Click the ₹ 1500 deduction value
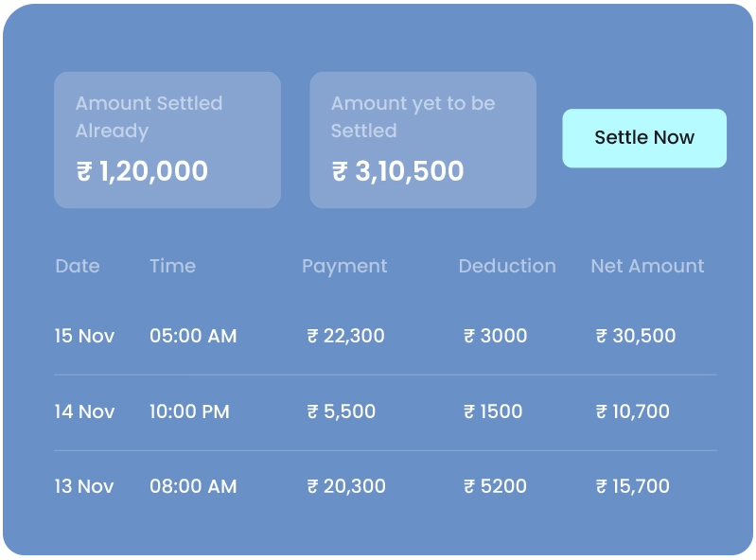Screen dimensions: 756x560 pyautogui.click(x=492, y=411)
